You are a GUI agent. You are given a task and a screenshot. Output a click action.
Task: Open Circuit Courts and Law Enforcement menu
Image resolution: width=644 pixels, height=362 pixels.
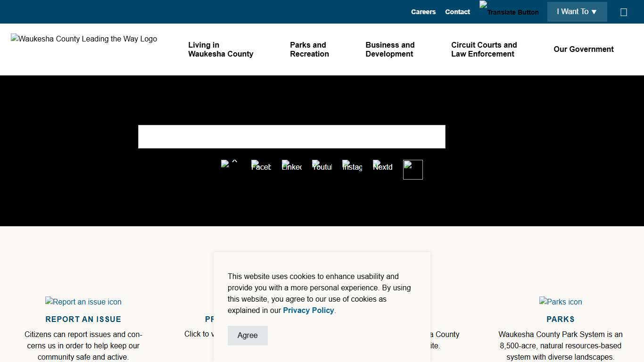(x=484, y=49)
